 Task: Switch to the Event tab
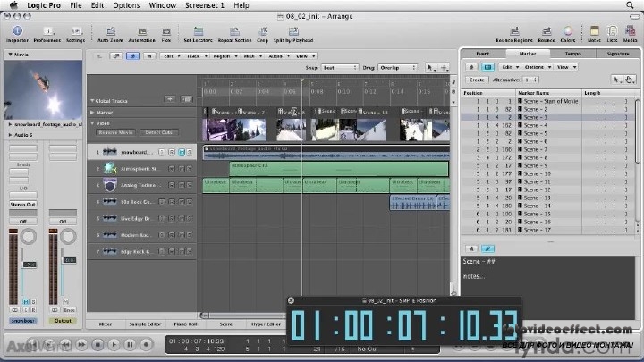[483, 54]
